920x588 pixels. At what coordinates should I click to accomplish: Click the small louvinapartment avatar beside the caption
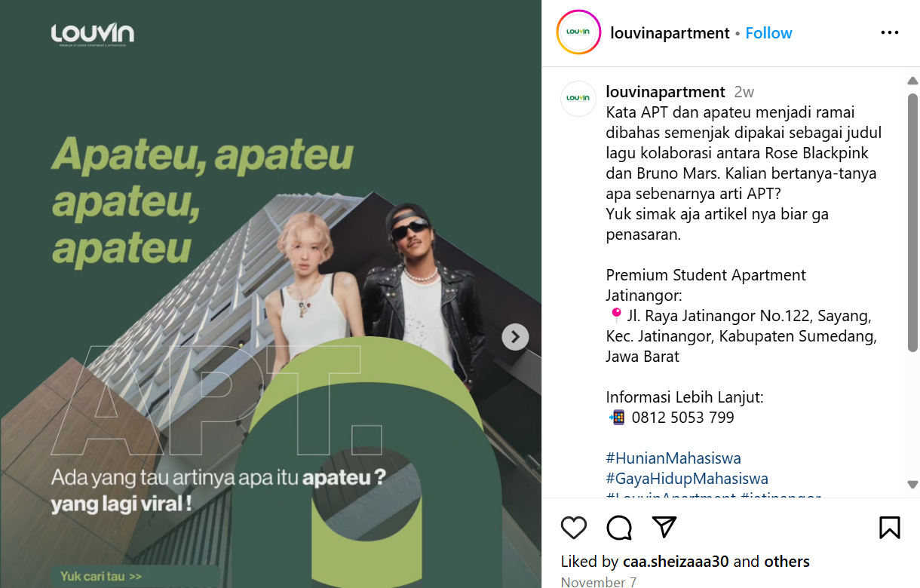coord(578,98)
